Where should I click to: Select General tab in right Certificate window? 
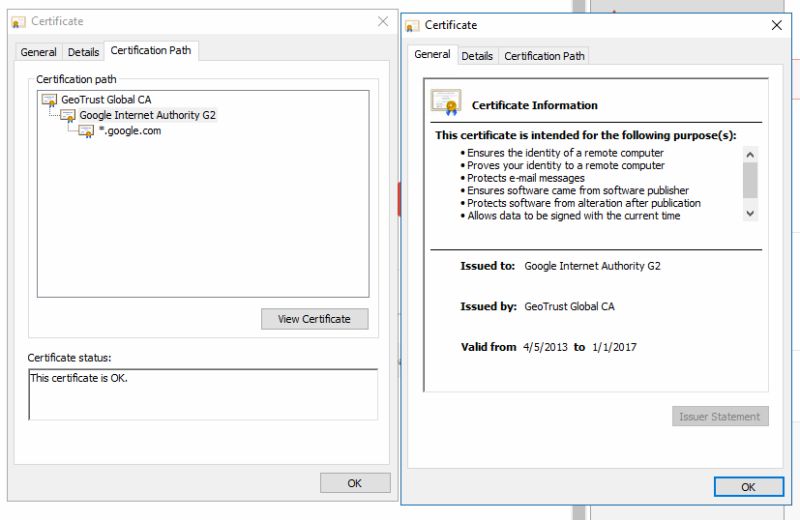click(x=432, y=55)
